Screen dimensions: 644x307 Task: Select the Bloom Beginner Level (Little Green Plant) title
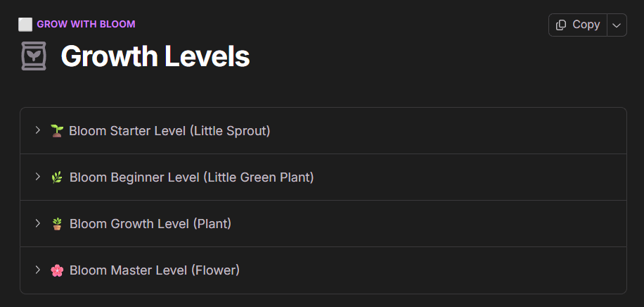[x=191, y=177]
